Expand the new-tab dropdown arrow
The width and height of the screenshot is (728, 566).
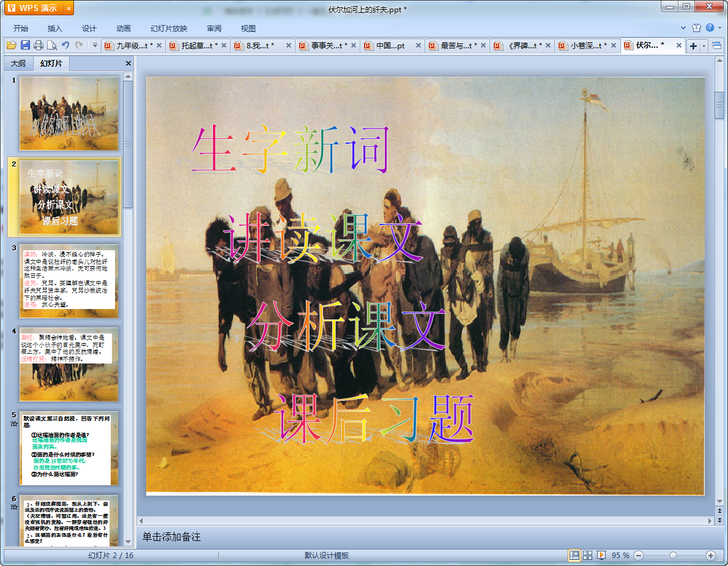click(x=704, y=45)
